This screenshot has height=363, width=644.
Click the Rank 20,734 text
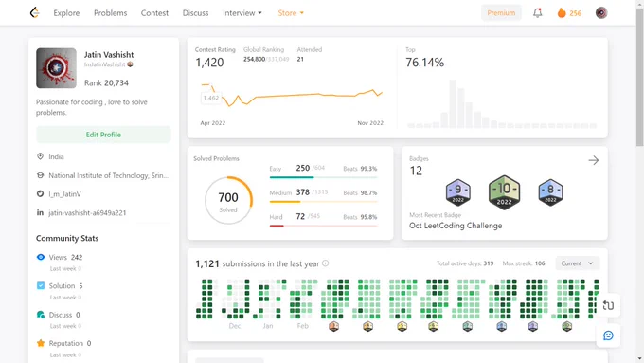(x=106, y=82)
